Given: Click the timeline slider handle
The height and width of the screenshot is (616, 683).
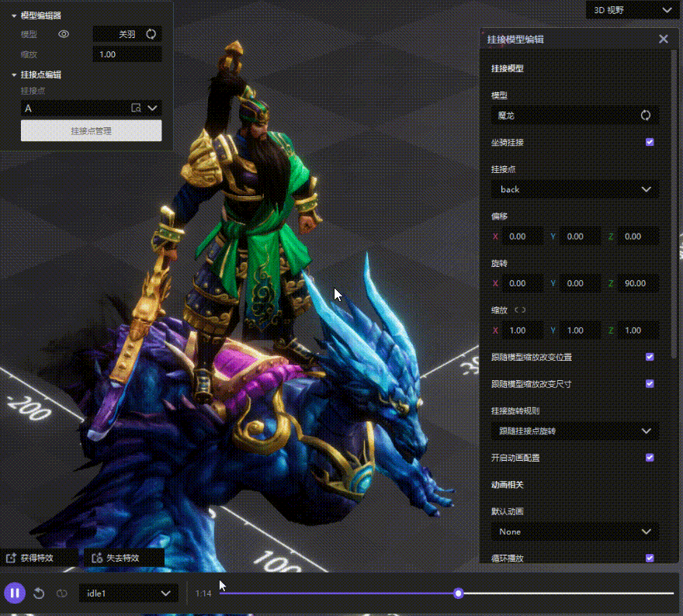Looking at the screenshot, I should point(458,594).
